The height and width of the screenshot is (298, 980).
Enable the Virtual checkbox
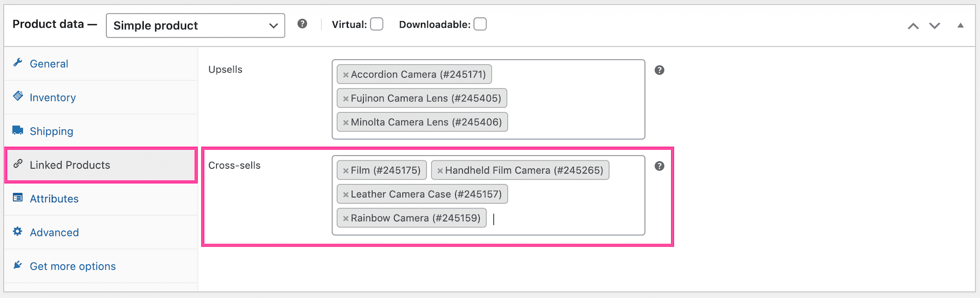click(x=377, y=24)
